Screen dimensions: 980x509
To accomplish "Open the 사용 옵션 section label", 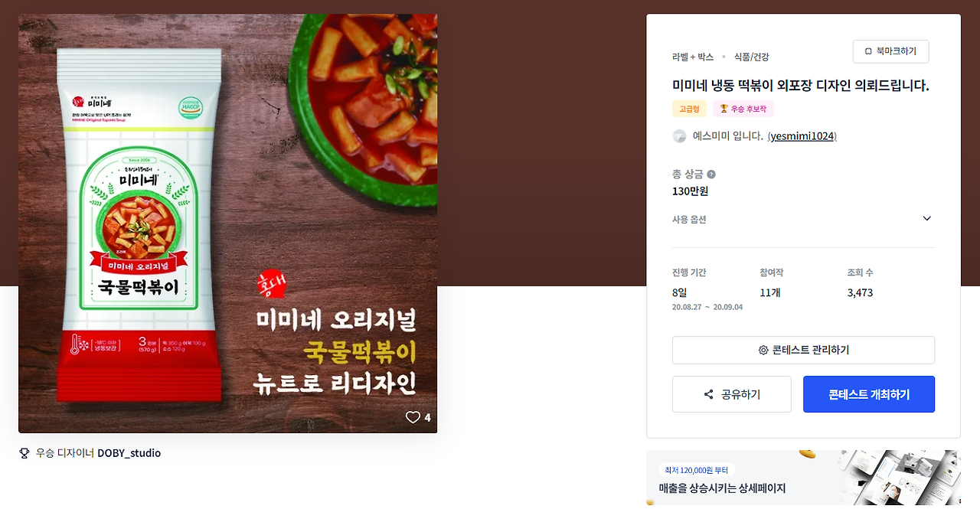I will (689, 220).
